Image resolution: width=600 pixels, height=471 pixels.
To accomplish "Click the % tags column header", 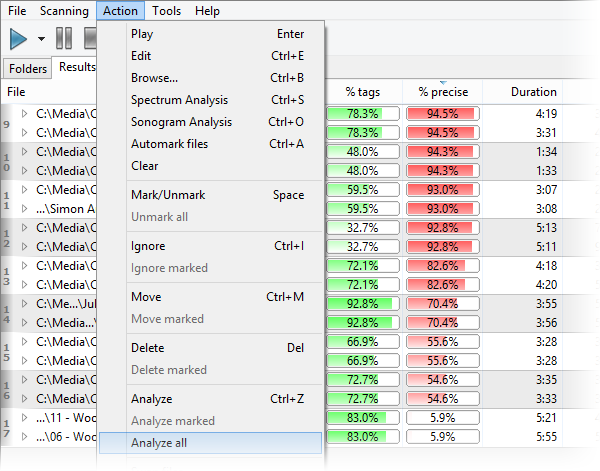I will [363, 92].
